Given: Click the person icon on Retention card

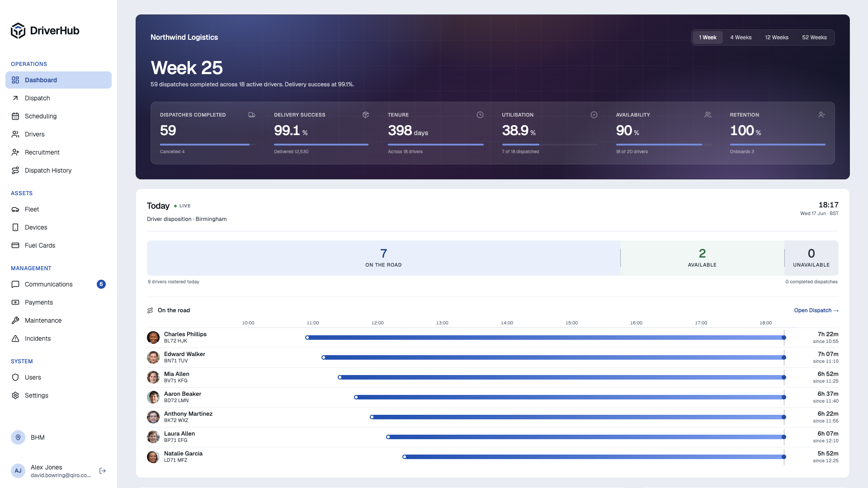Looking at the screenshot, I should [x=822, y=115].
